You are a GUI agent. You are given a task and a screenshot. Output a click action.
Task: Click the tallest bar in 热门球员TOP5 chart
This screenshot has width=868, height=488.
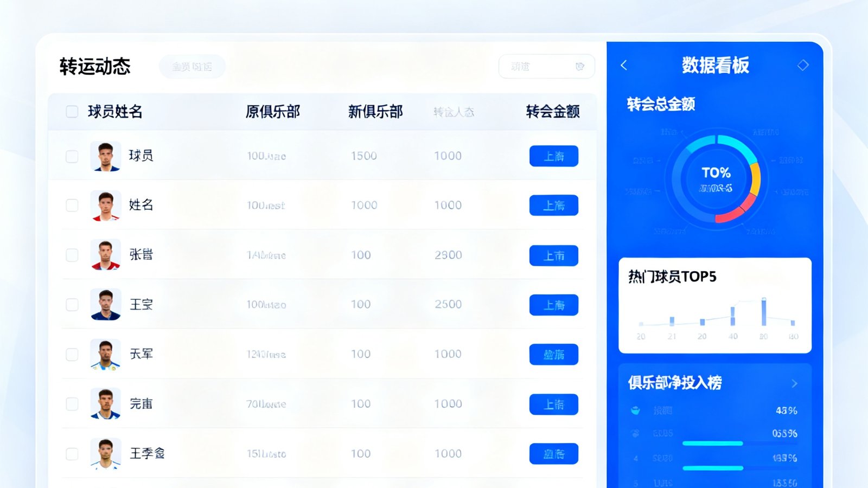pyautogui.click(x=764, y=311)
